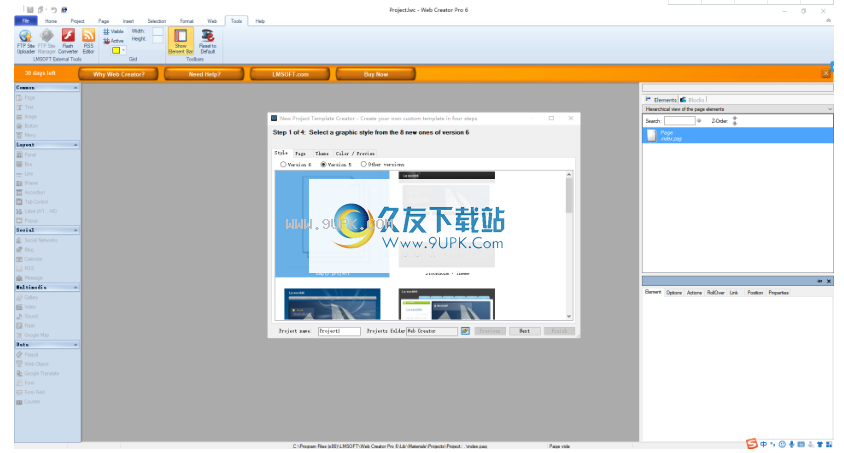The width and height of the screenshot is (844, 453).
Task: Click the grid Width input field
Action: [158, 32]
